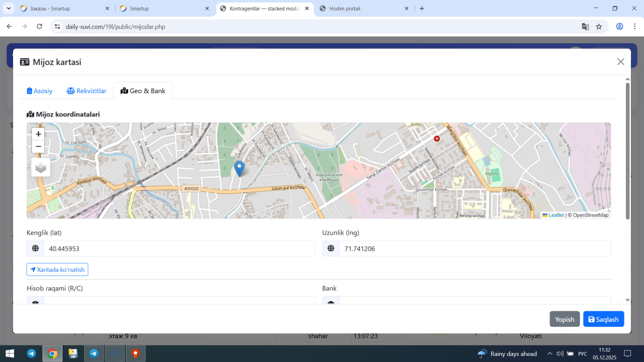
Task: Zoom out on the map
Action: click(38, 147)
